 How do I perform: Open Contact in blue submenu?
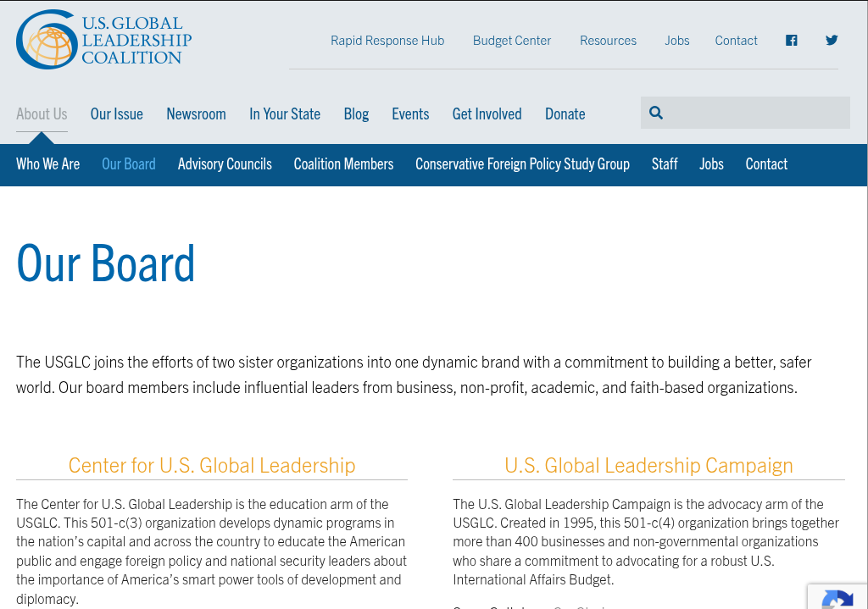[766, 164]
